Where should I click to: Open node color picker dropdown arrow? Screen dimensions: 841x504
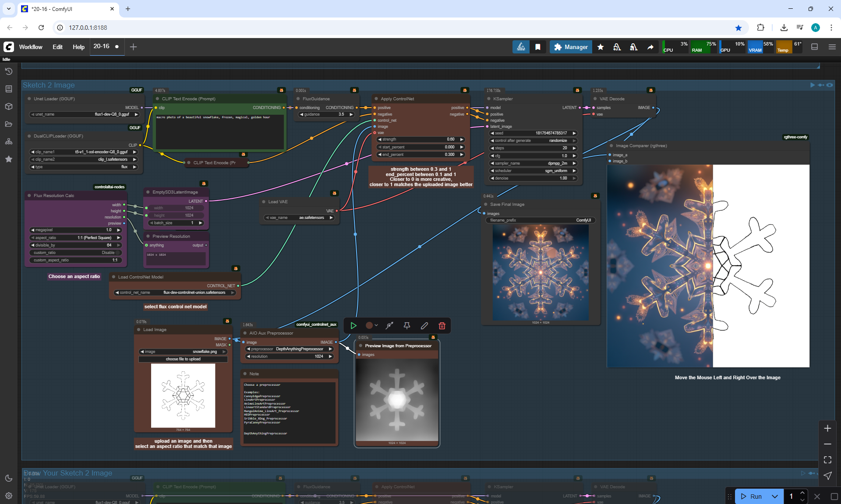[376, 326]
